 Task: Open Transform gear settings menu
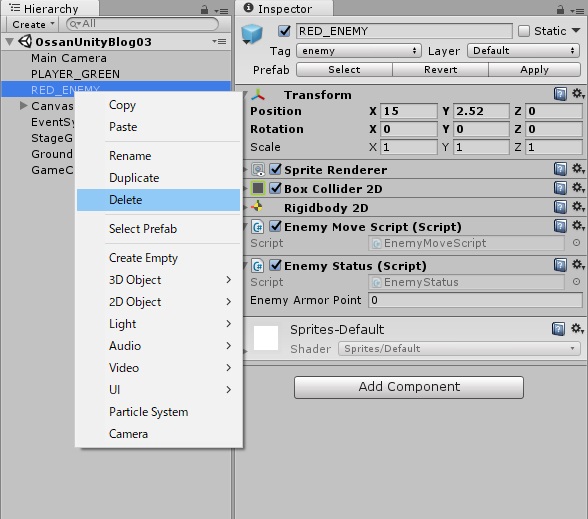[x=578, y=94]
